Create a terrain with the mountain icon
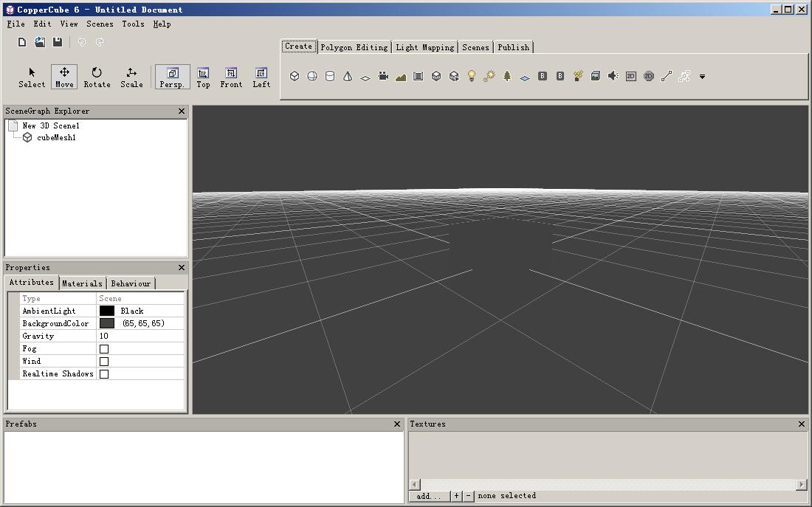Viewport: 812px width, 507px height. [x=401, y=77]
